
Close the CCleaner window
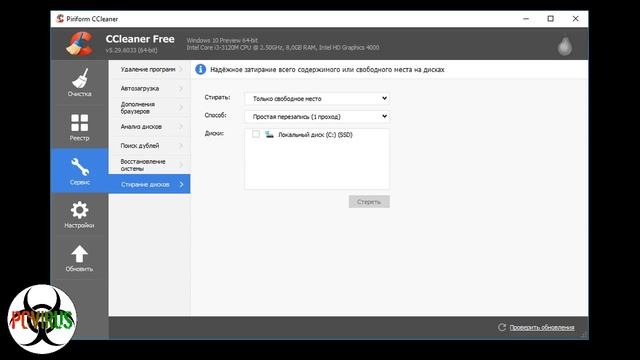pyautogui.click(x=576, y=19)
